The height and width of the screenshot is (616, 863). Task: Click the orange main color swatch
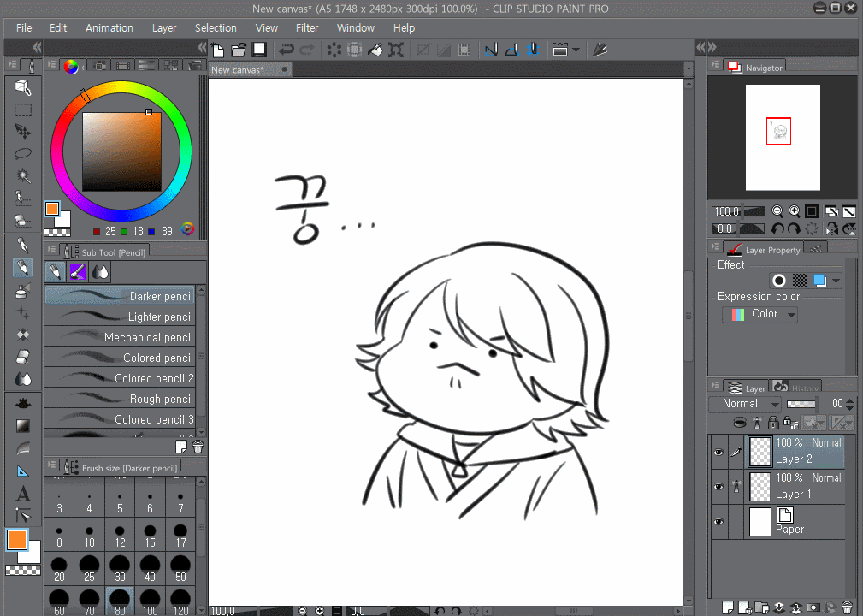tap(16, 540)
